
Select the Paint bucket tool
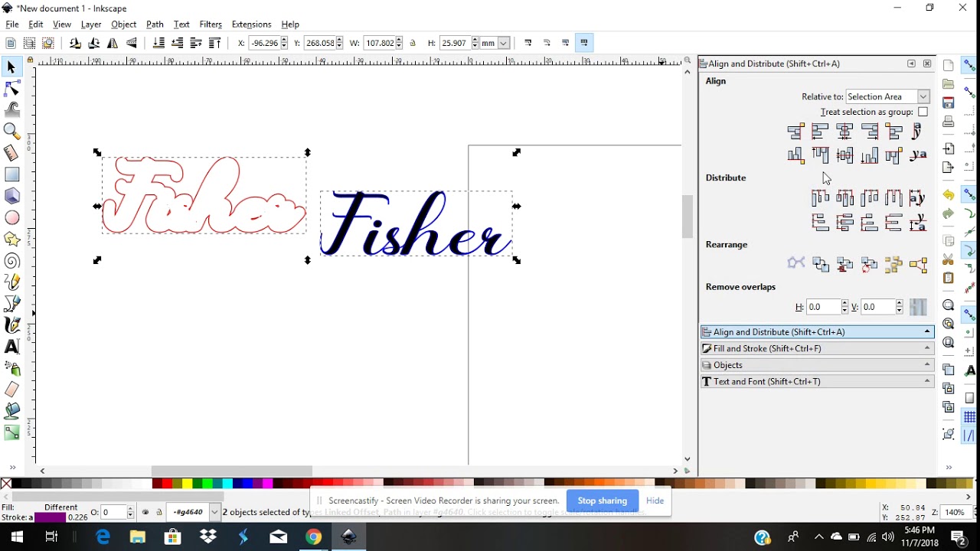[11, 411]
